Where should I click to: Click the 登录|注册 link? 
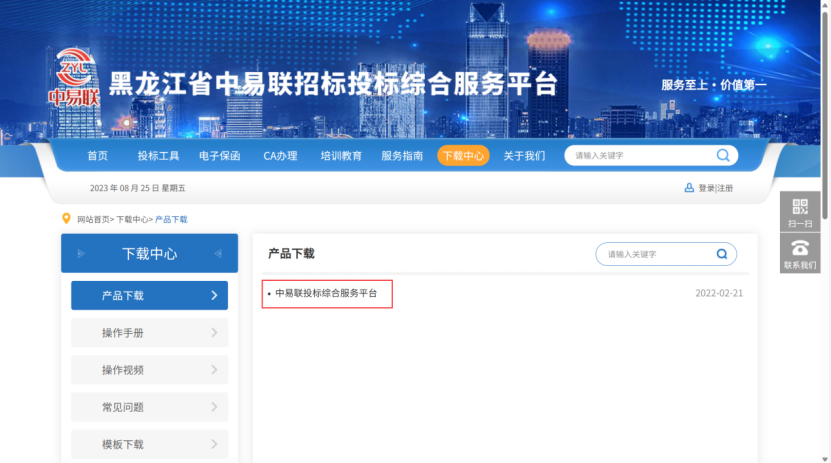(x=715, y=188)
